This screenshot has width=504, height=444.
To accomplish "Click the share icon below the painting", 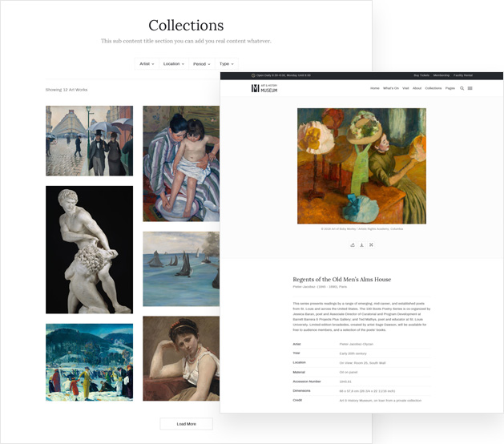I will coord(353,245).
